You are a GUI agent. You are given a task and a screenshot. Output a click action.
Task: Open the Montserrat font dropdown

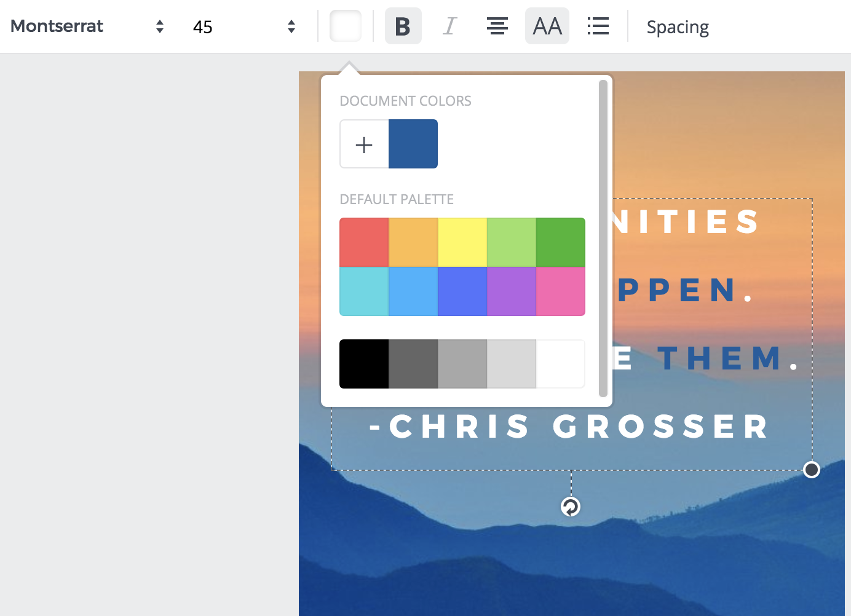[86, 26]
